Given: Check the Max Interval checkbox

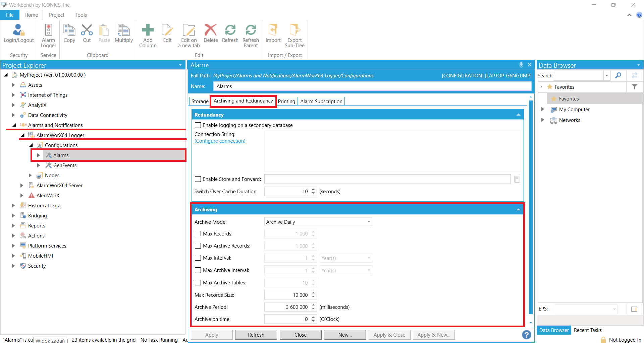Looking at the screenshot, I should pyautogui.click(x=198, y=258).
